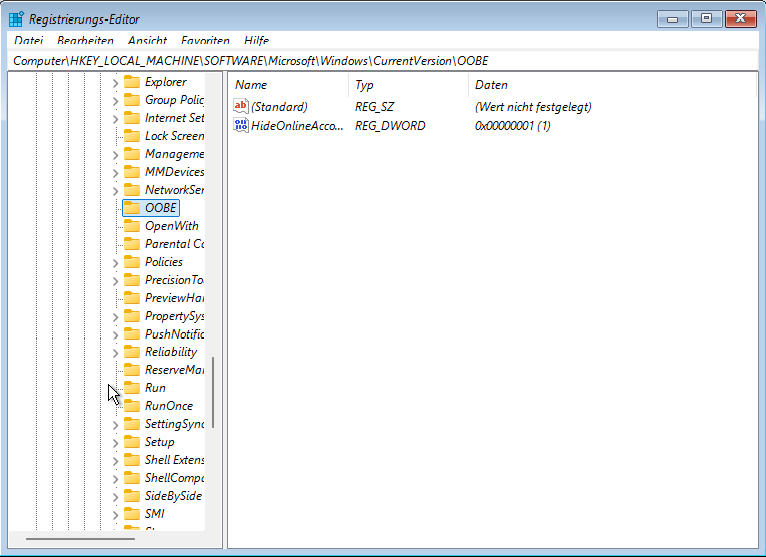
Task: Select the HideOnlineAcco... value name
Action: pos(297,126)
